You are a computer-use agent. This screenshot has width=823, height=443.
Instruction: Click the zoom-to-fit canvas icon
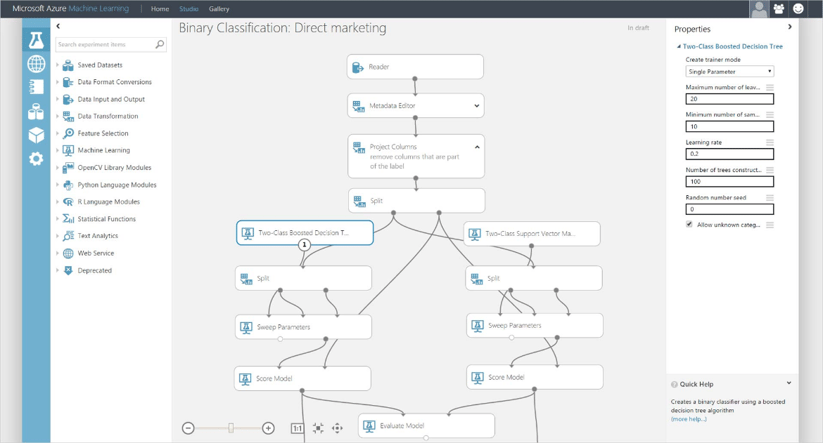(x=318, y=428)
